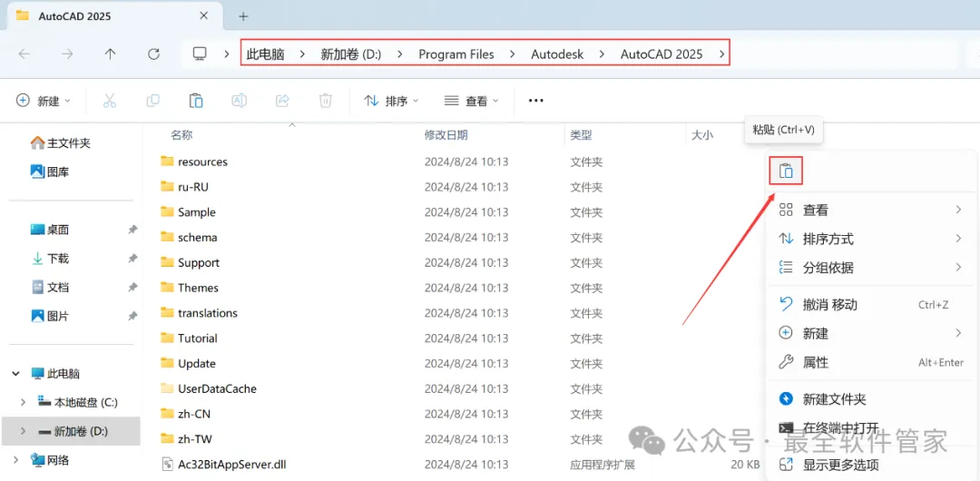
Task: Open a new tab with the plus button
Action: (244, 16)
